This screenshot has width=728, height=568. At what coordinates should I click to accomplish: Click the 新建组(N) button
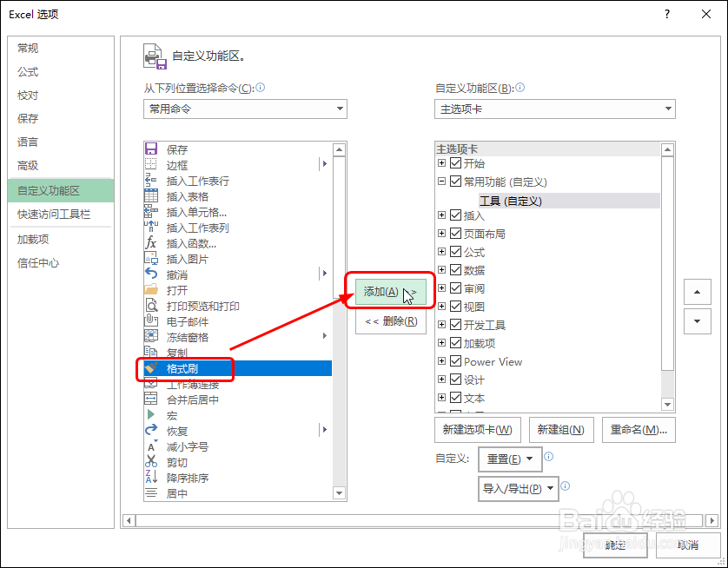561,430
